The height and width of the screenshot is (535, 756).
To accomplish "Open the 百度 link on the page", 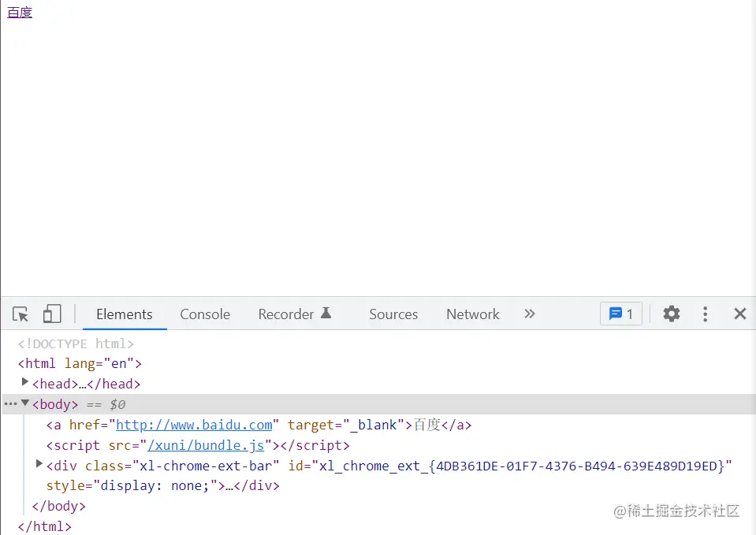I will [20, 13].
